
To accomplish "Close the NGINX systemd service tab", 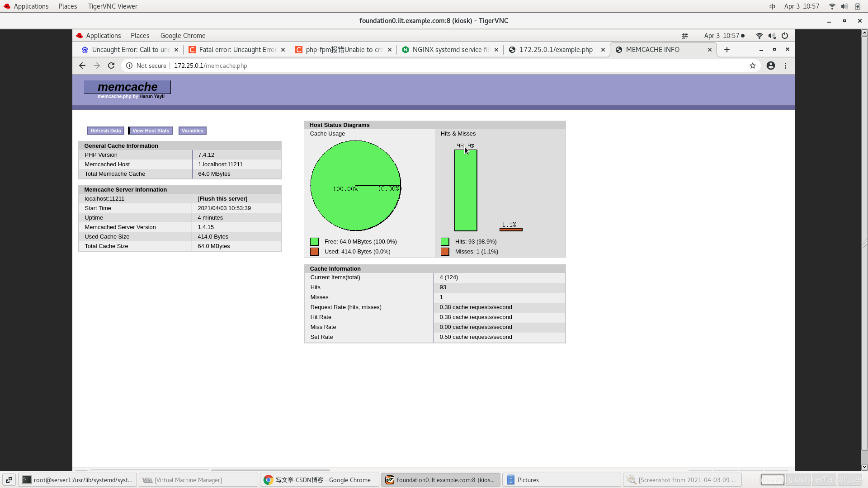I will pyautogui.click(x=496, y=50).
